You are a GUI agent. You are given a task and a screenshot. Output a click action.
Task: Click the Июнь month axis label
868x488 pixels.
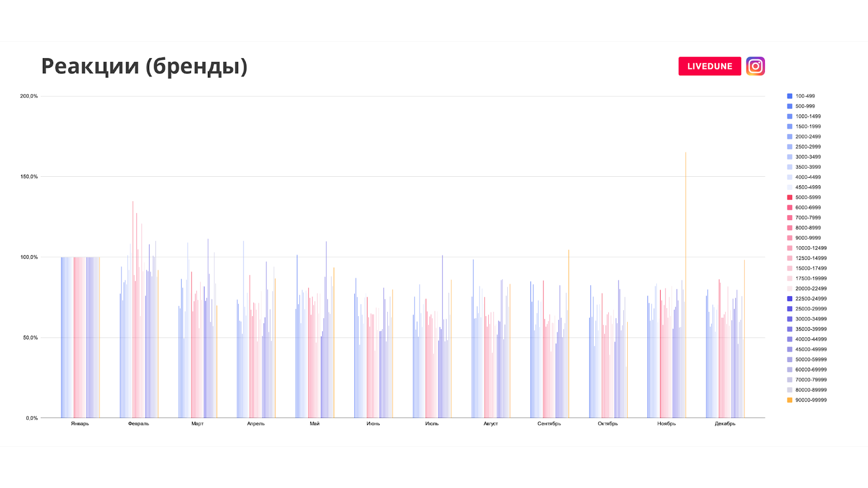[x=373, y=423]
